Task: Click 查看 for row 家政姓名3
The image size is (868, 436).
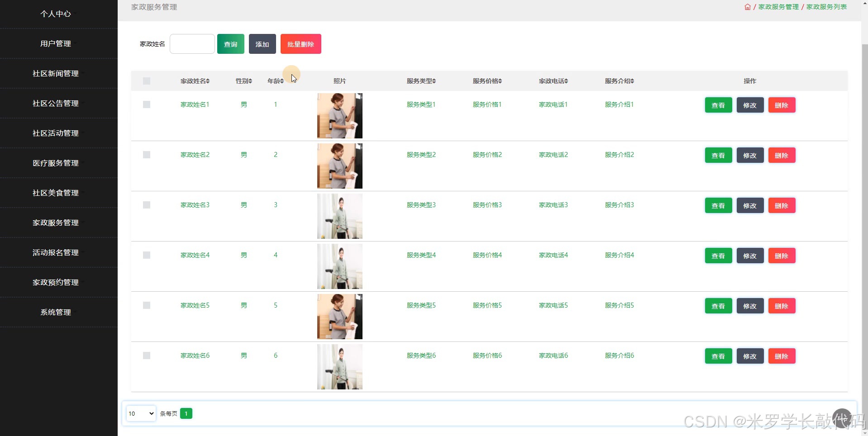Action: pos(719,205)
